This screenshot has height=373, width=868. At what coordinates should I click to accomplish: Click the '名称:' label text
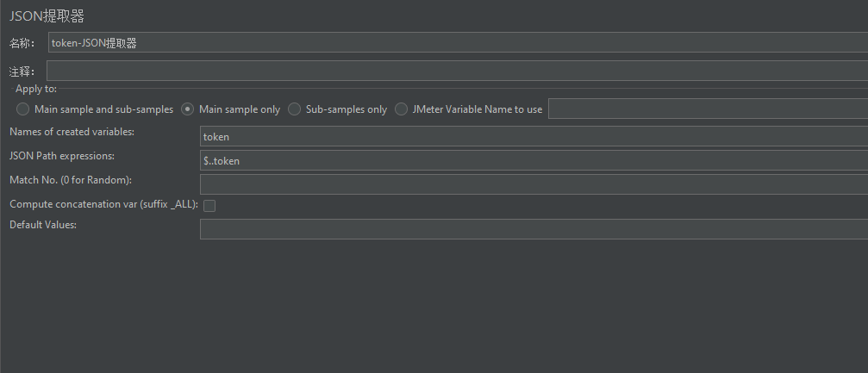point(22,44)
